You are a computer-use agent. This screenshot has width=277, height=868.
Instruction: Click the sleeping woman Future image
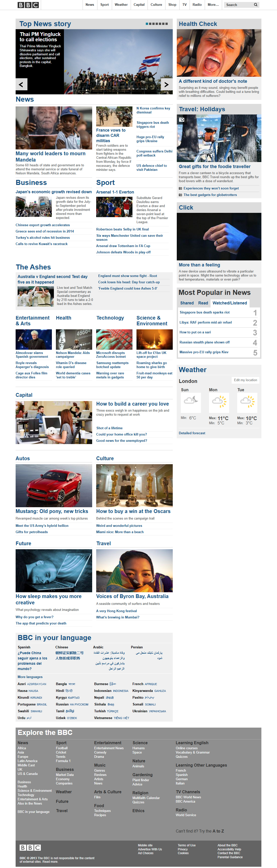tap(54, 570)
